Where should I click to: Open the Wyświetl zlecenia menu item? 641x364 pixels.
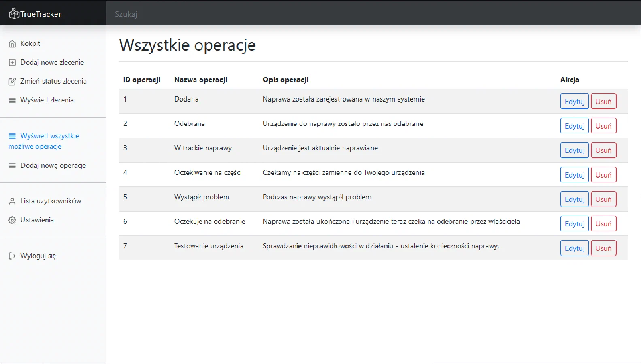(47, 100)
